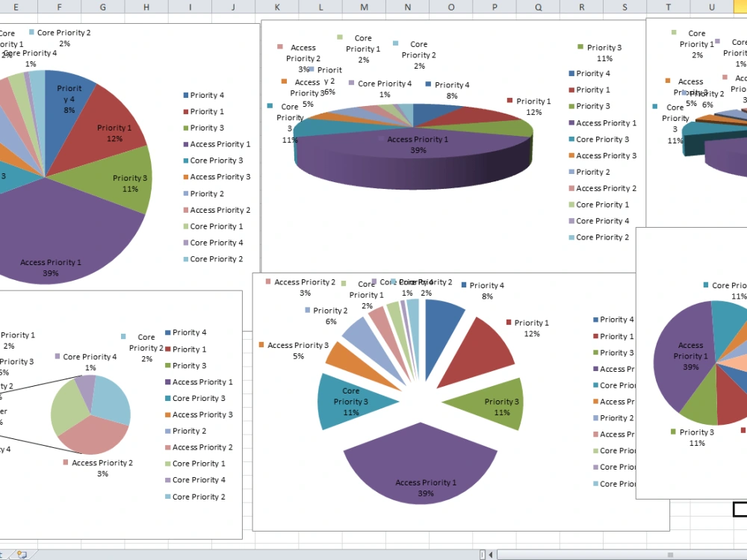Viewport: 747px width, 560px height.
Task: Select column F header
Action: pyautogui.click(x=59, y=7)
